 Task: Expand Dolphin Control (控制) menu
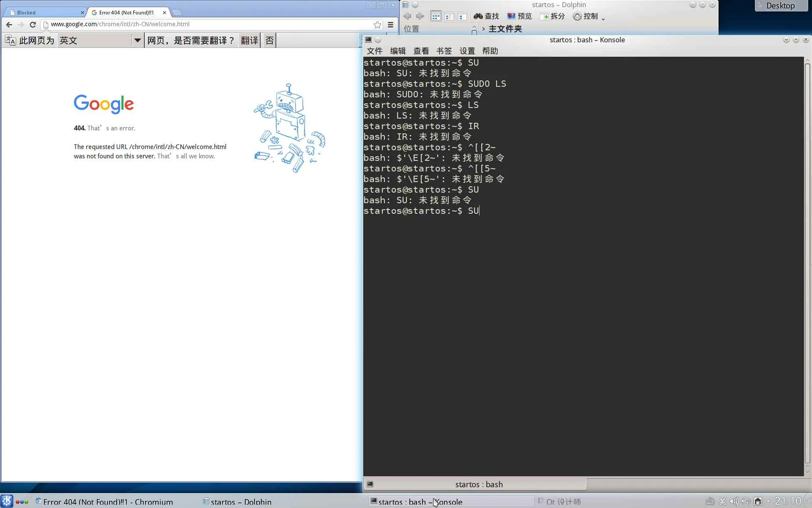589,16
